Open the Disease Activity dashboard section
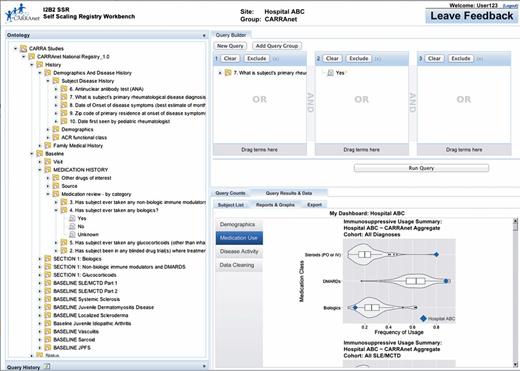The image size is (520, 371). [x=239, y=252]
